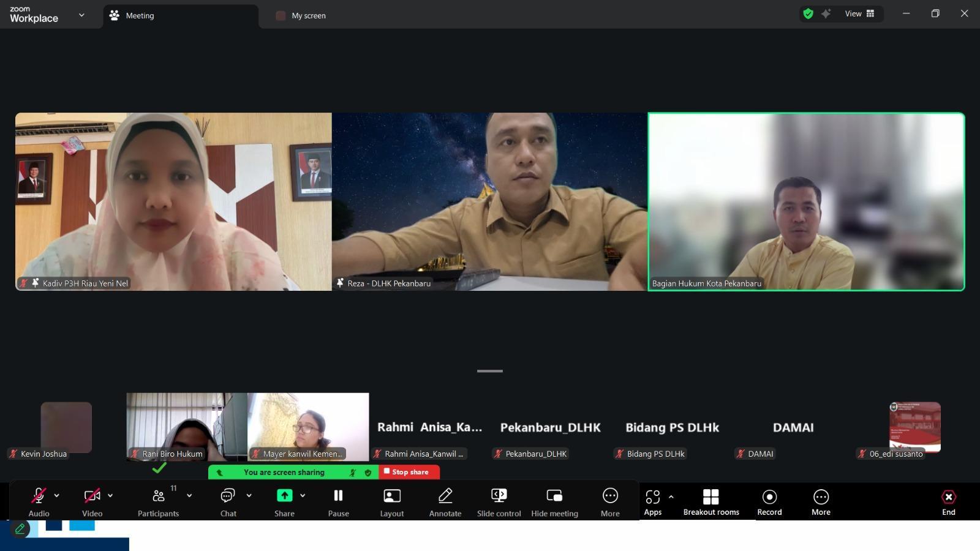Click the red Stop share button
This screenshot has height=551, width=980.
(409, 472)
